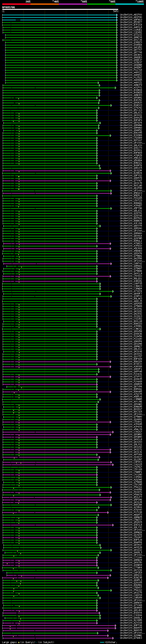The width and height of the screenshot is (146, 644).
Task: Select the UniRef100_B0DV04 label
Action: pyautogui.click(x=131, y=613)
